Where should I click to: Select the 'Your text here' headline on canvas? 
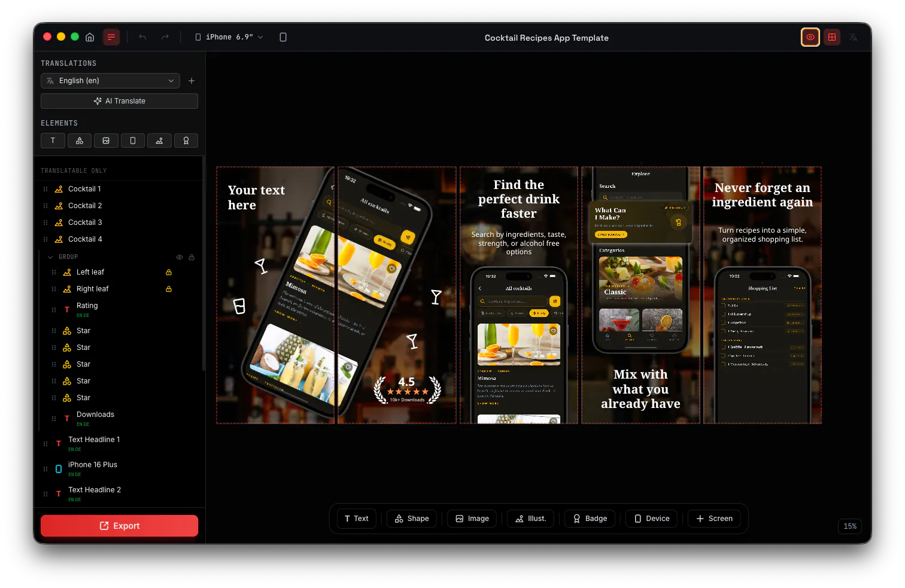256,197
